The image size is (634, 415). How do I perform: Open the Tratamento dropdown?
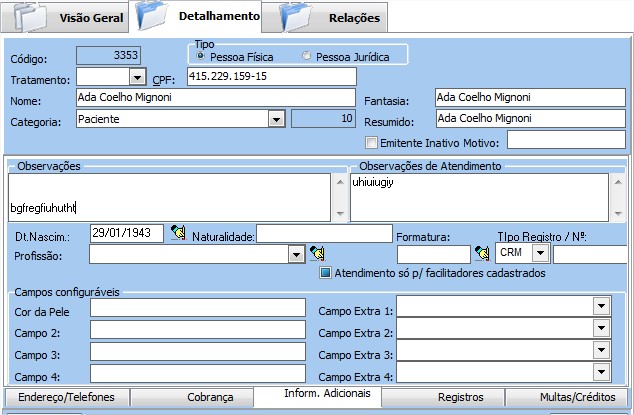tap(137, 78)
